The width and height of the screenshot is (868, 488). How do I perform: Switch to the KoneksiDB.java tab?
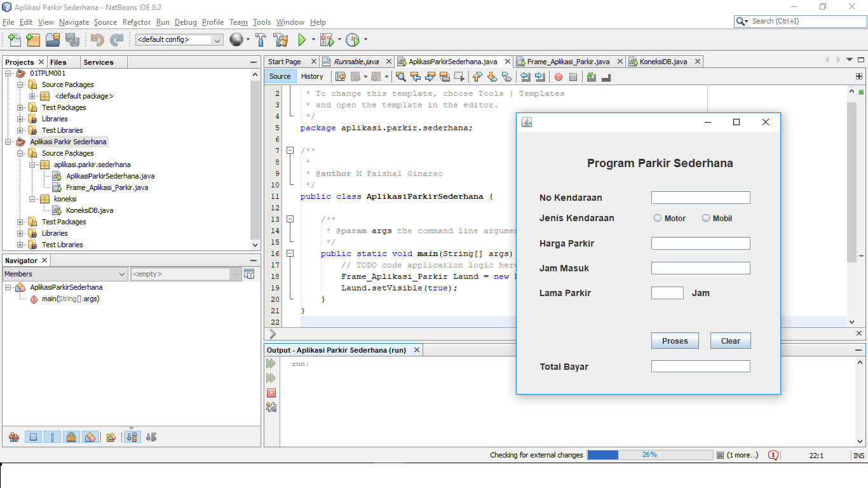point(665,62)
